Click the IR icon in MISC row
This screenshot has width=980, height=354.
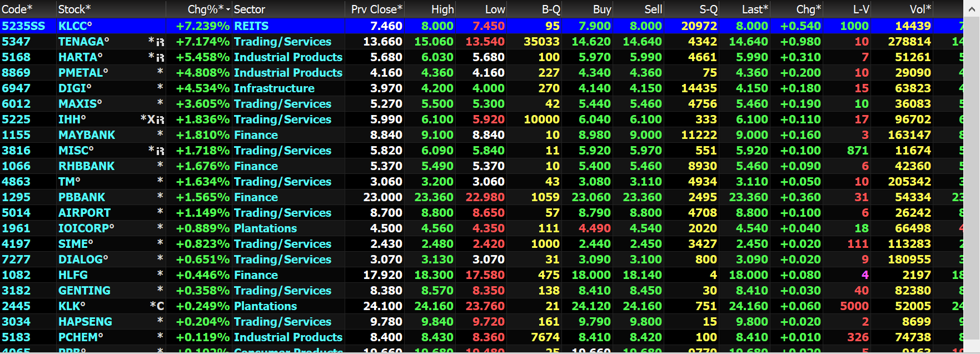pos(160,151)
